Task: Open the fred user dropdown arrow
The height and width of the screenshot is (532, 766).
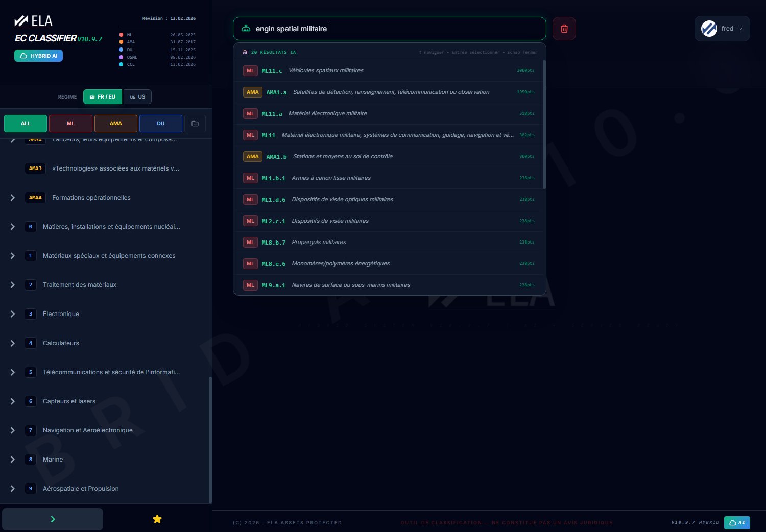Action: tap(740, 29)
